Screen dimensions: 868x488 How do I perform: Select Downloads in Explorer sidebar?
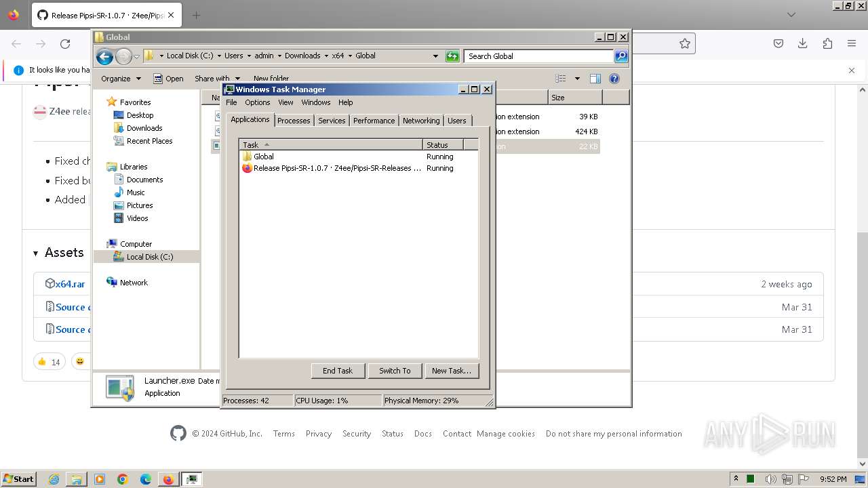(144, 128)
